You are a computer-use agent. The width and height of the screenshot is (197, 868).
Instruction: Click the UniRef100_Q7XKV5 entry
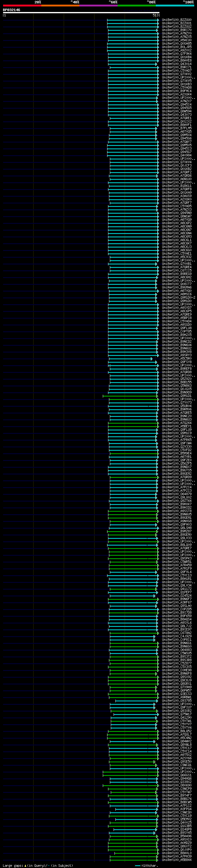tap(177, 81)
